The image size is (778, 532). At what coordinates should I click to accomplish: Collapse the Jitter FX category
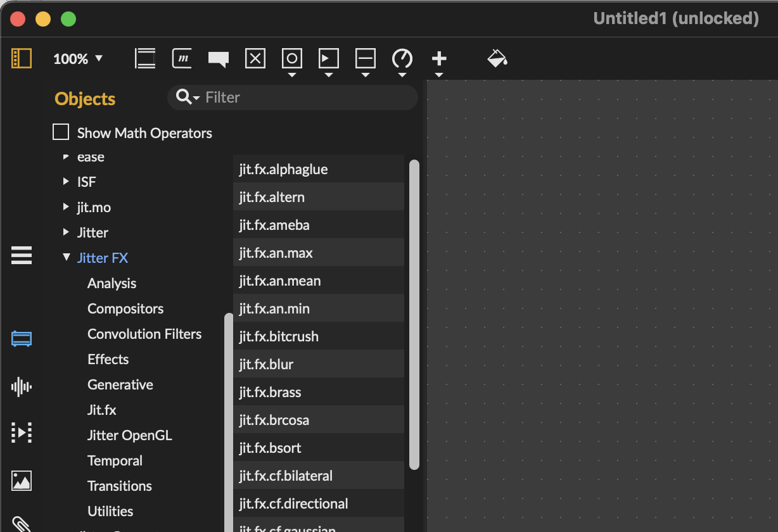pyautogui.click(x=66, y=258)
